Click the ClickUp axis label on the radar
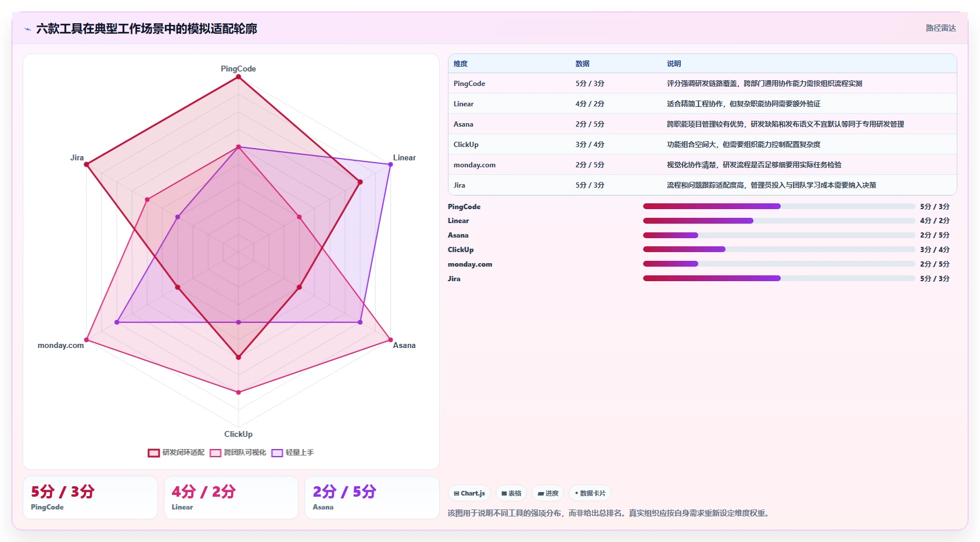This screenshot has height=542, width=980. (238, 434)
